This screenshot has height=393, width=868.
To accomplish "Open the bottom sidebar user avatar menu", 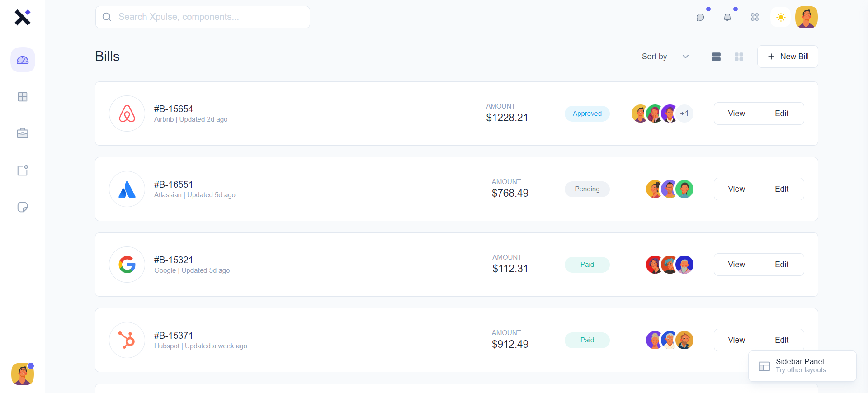I will click(x=23, y=374).
